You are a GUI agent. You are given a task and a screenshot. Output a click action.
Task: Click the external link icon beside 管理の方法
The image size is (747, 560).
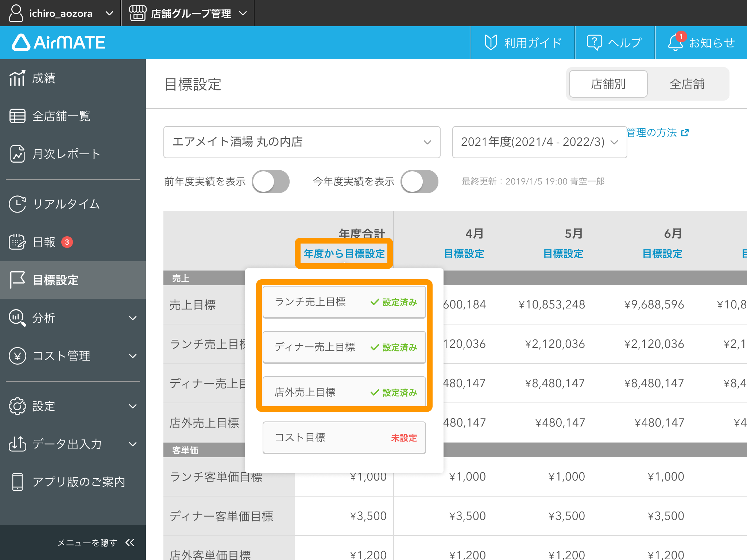coord(685,133)
